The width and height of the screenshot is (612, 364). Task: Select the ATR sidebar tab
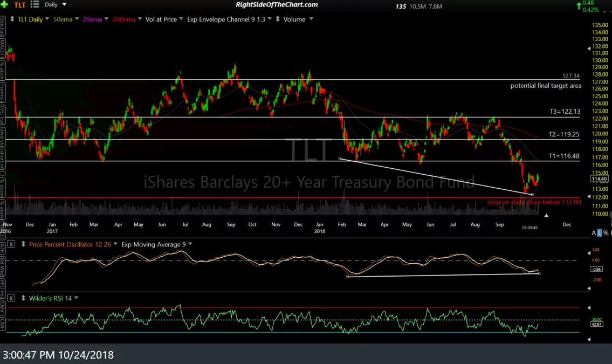pyautogui.click(x=2, y=248)
